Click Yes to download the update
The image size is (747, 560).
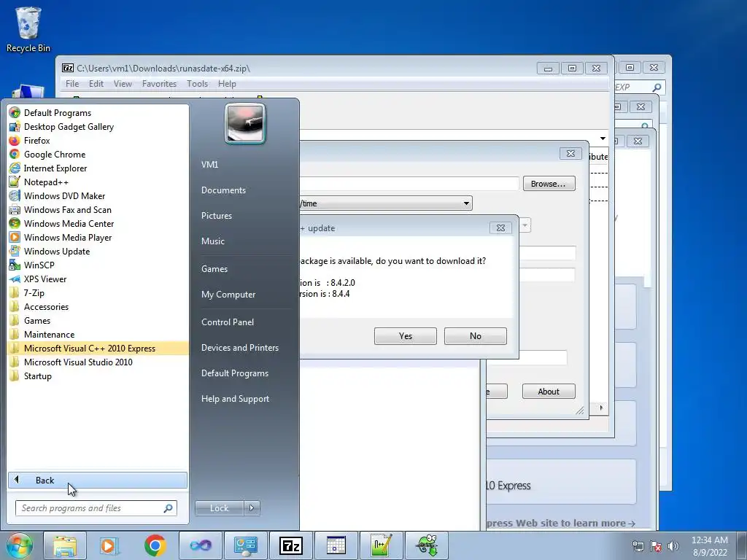pyautogui.click(x=406, y=335)
